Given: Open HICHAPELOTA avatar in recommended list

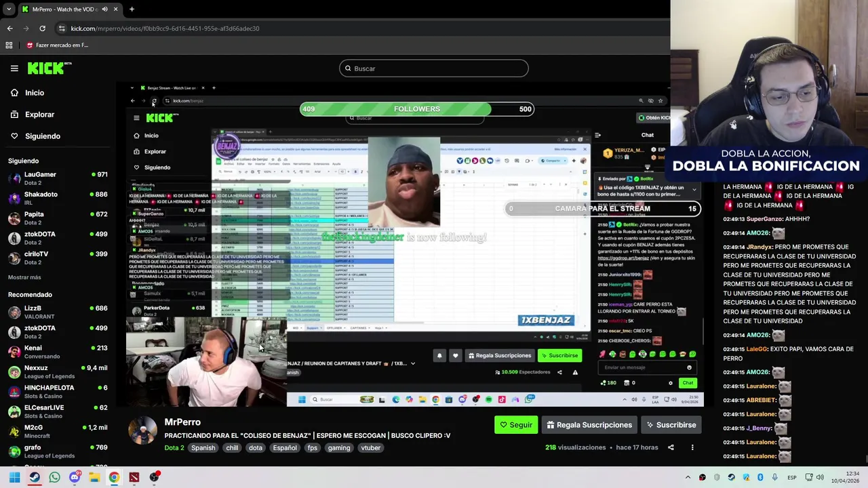Looking at the screenshot, I should tap(14, 392).
